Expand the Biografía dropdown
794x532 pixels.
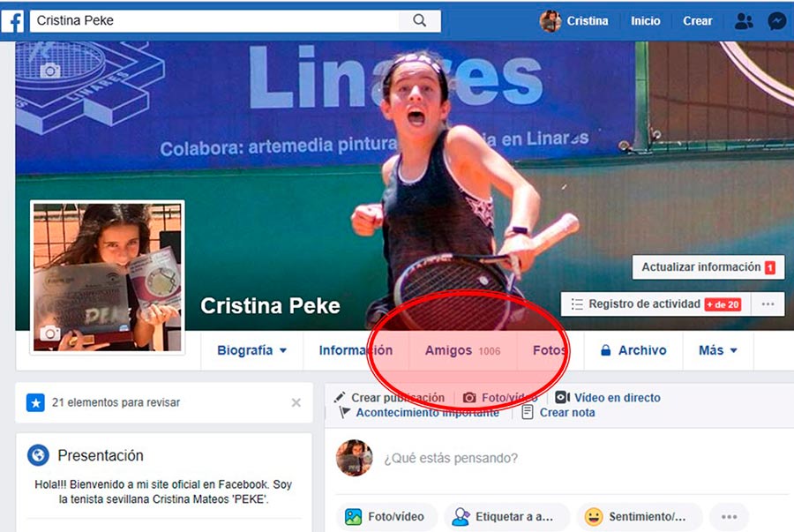[252, 350]
